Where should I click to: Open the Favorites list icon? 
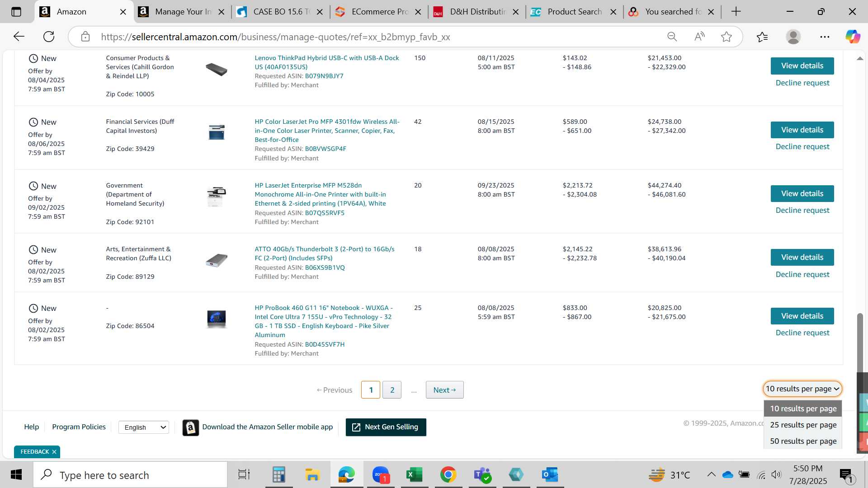[762, 37]
